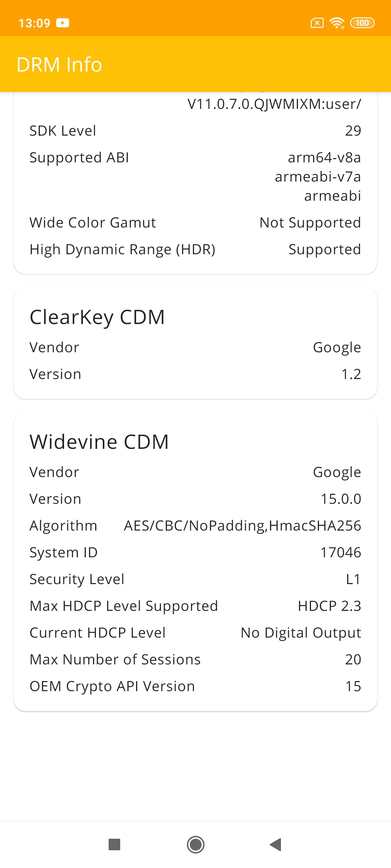Tap the System ID value 17046
Viewport: 391px width, 868px height.
pos(341,552)
